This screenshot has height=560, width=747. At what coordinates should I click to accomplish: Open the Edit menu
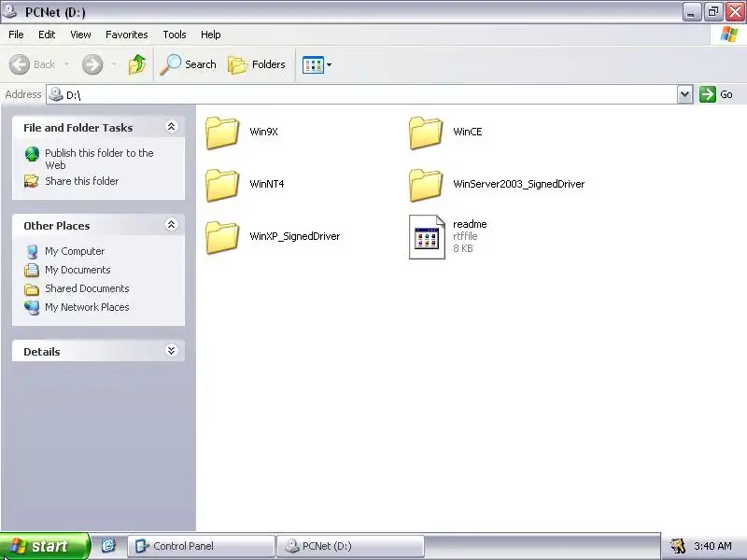[x=47, y=35]
